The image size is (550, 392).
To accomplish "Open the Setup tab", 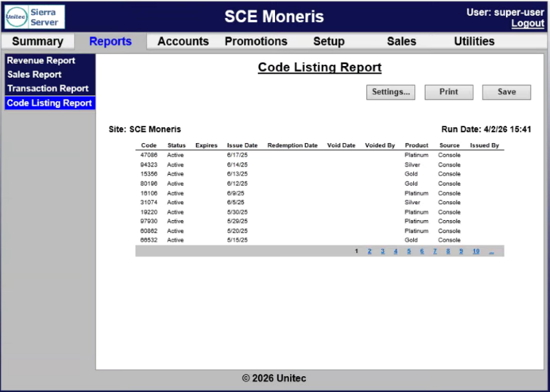I will (x=329, y=41).
